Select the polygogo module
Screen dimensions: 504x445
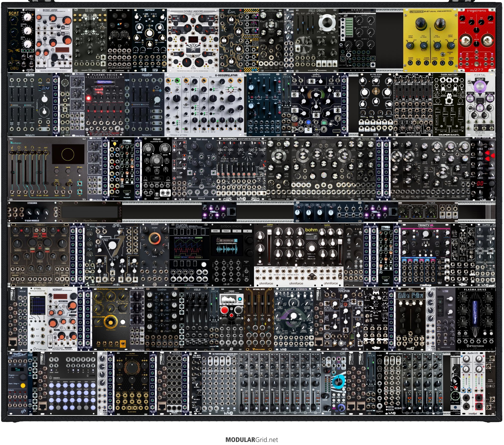pos(48,169)
